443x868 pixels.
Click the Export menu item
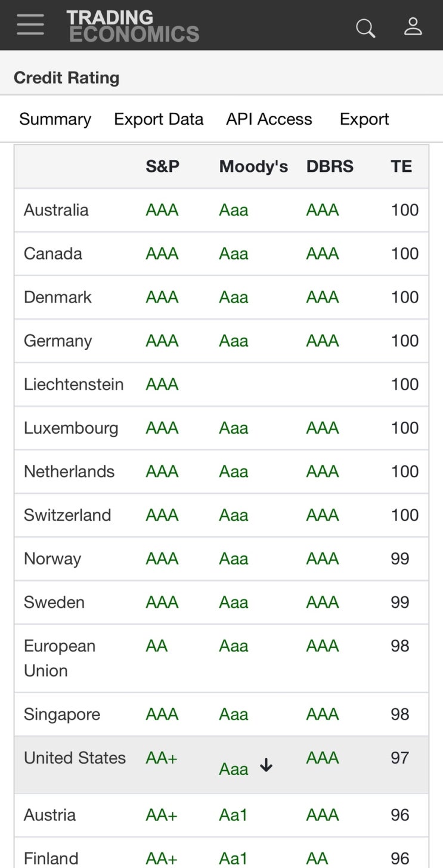point(364,119)
